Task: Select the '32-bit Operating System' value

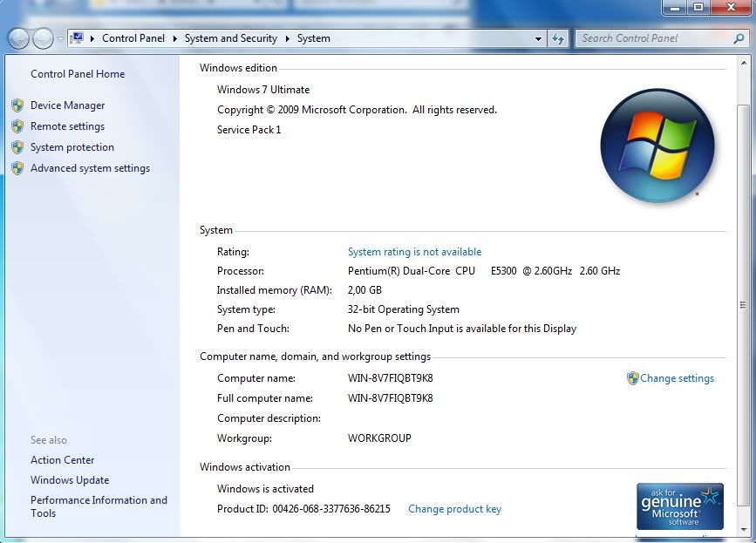Action: coord(404,309)
